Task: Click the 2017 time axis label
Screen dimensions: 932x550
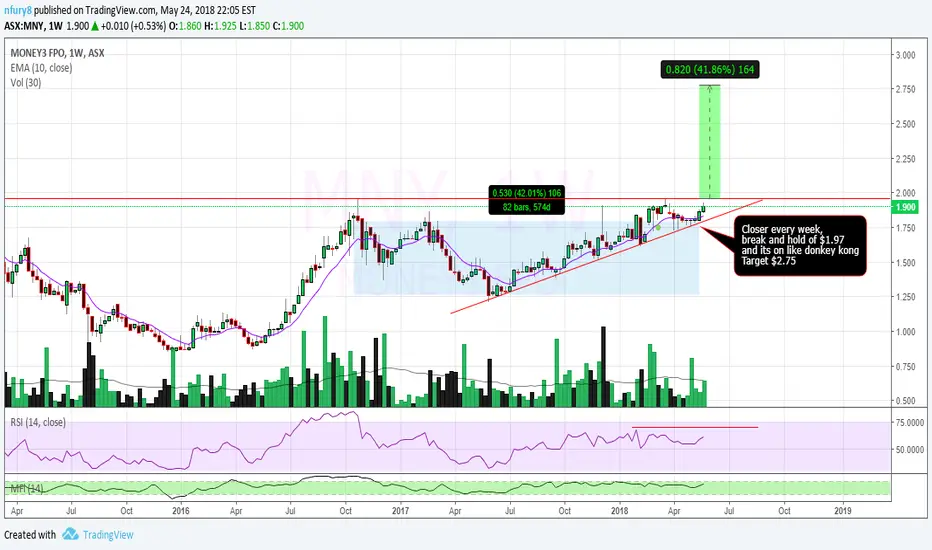Action: (x=401, y=510)
